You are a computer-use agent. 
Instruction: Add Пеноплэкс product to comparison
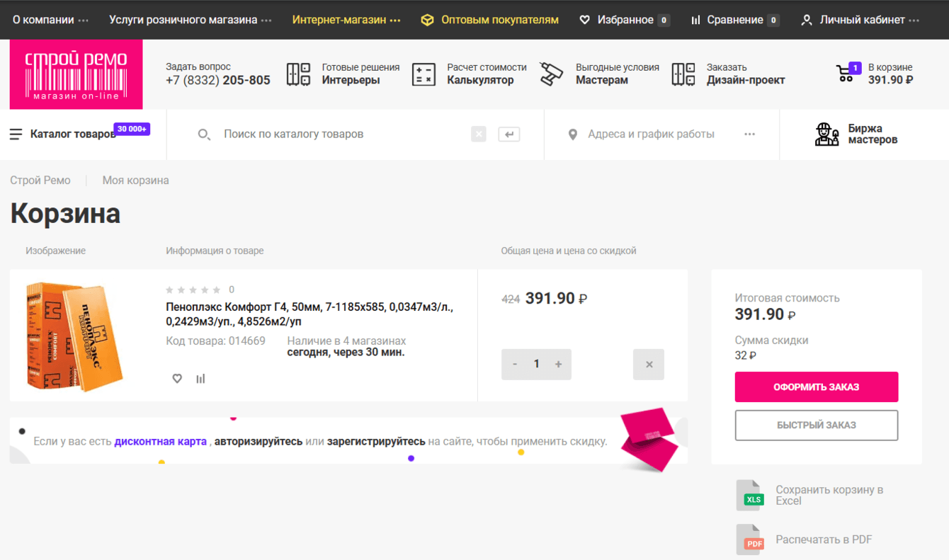point(200,379)
